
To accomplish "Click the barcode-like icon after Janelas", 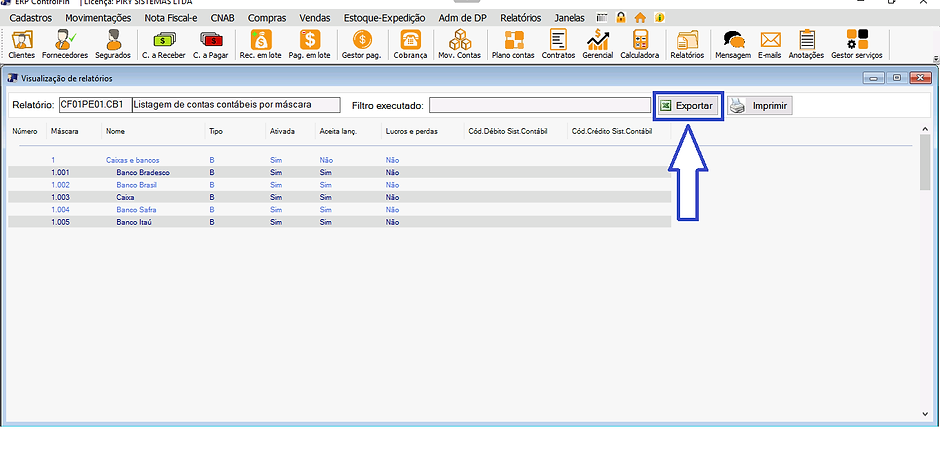I will [x=602, y=18].
